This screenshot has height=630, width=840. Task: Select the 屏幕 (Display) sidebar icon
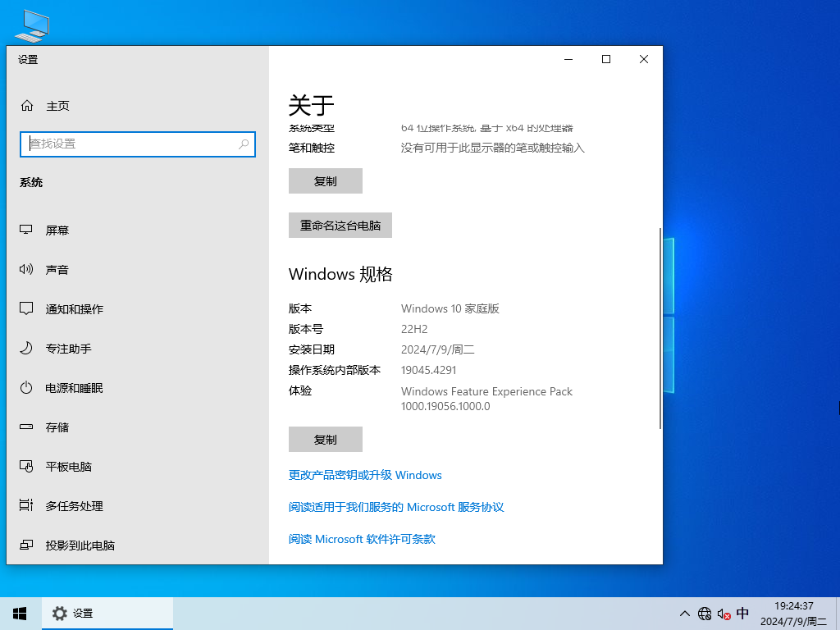[x=25, y=231]
